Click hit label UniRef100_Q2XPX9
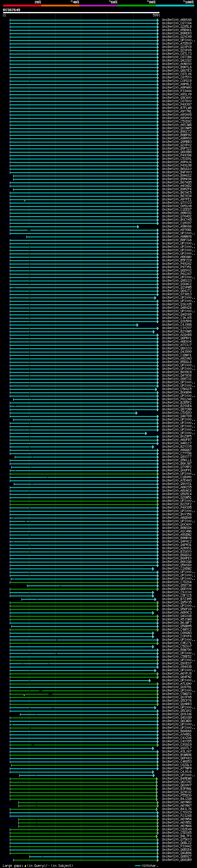197x868 pixels. [x=176, y=47]
